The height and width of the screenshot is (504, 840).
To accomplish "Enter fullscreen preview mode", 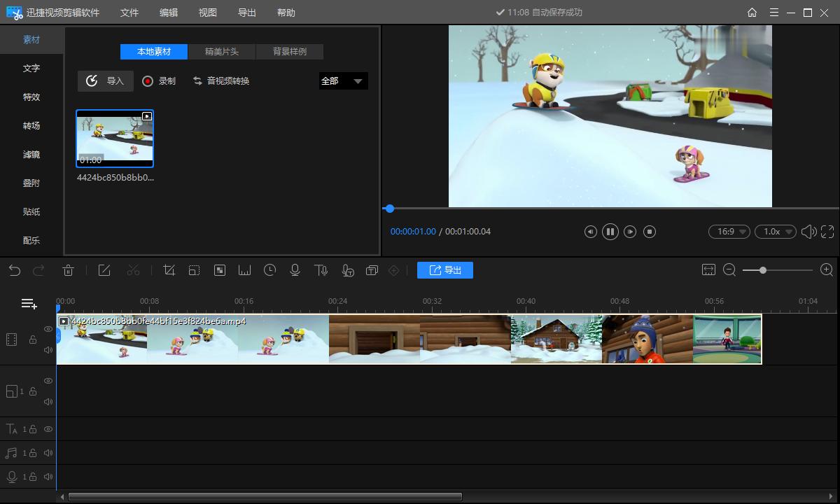I will pos(827,232).
